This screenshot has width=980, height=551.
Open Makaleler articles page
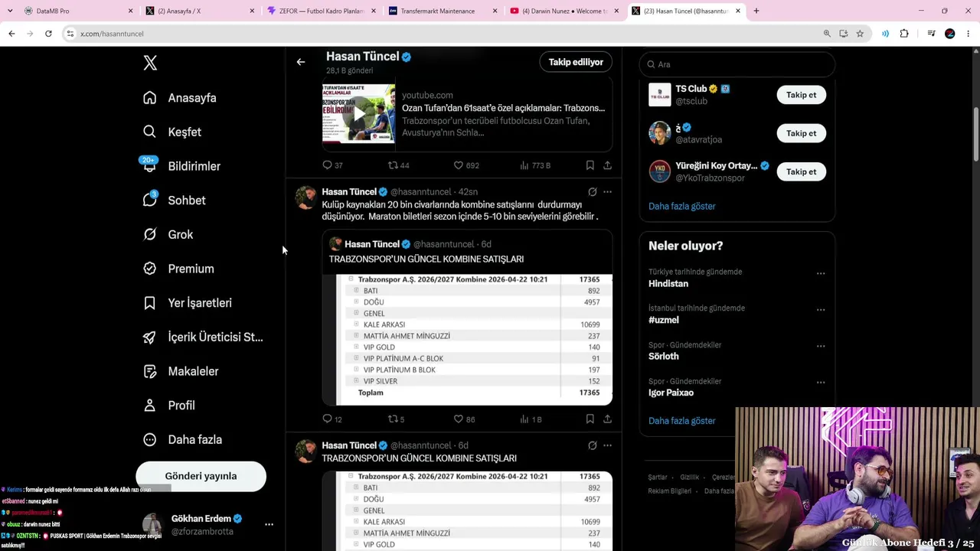(x=181, y=371)
